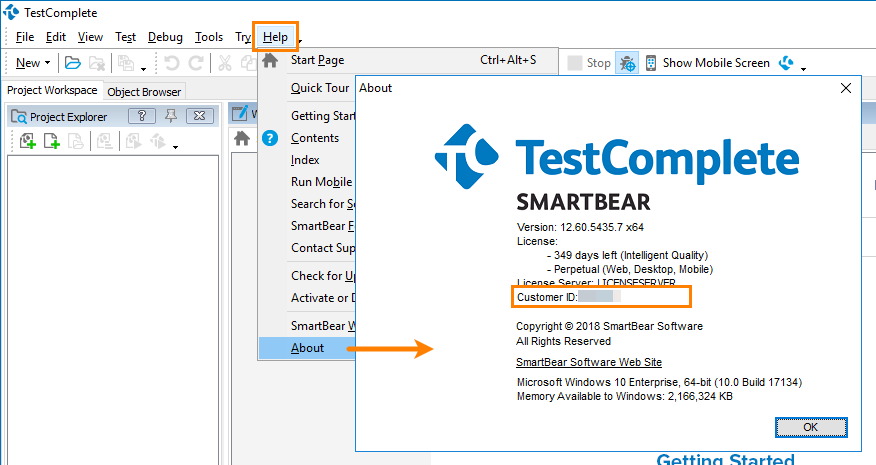Open the Test menu

click(x=125, y=37)
